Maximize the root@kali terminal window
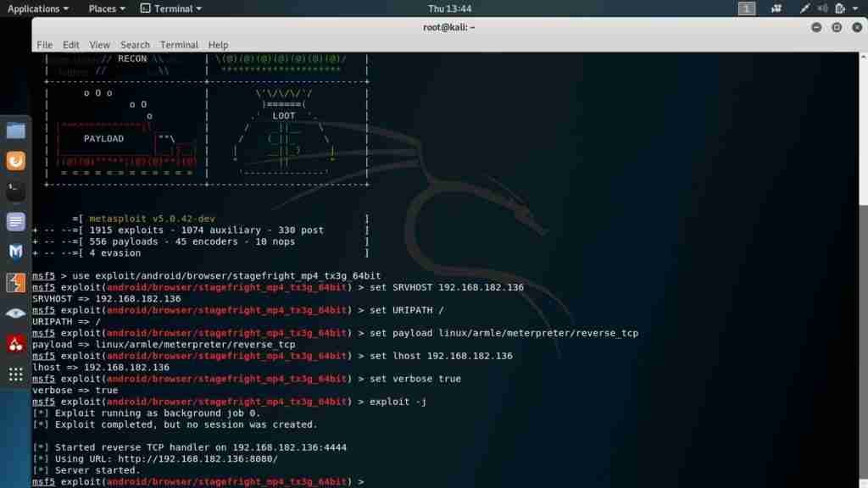Image resolution: width=868 pixels, height=488 pixels. 837,27
